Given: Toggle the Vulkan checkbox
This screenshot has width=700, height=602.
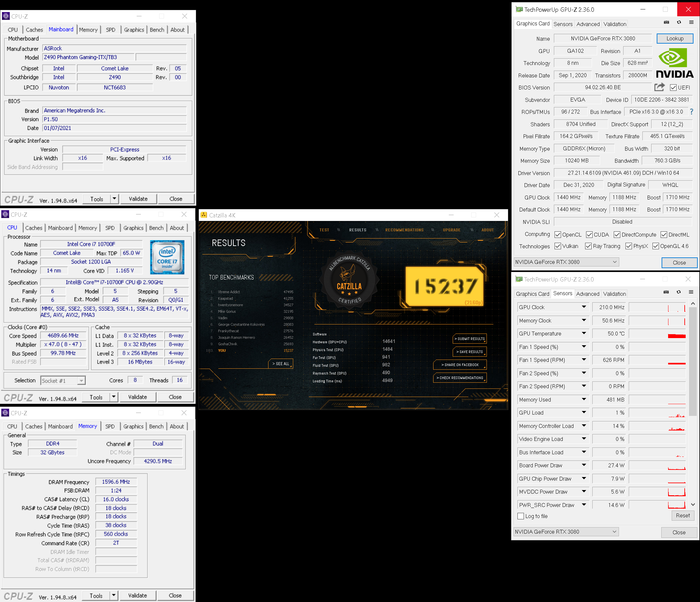Looking at the screenshot, I should 558,246.
